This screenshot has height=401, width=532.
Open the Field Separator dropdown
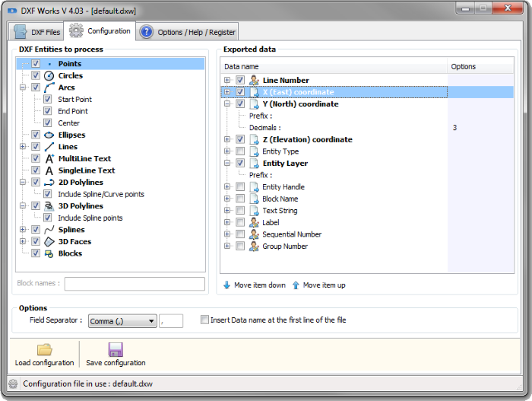click(x=122, y=321)
